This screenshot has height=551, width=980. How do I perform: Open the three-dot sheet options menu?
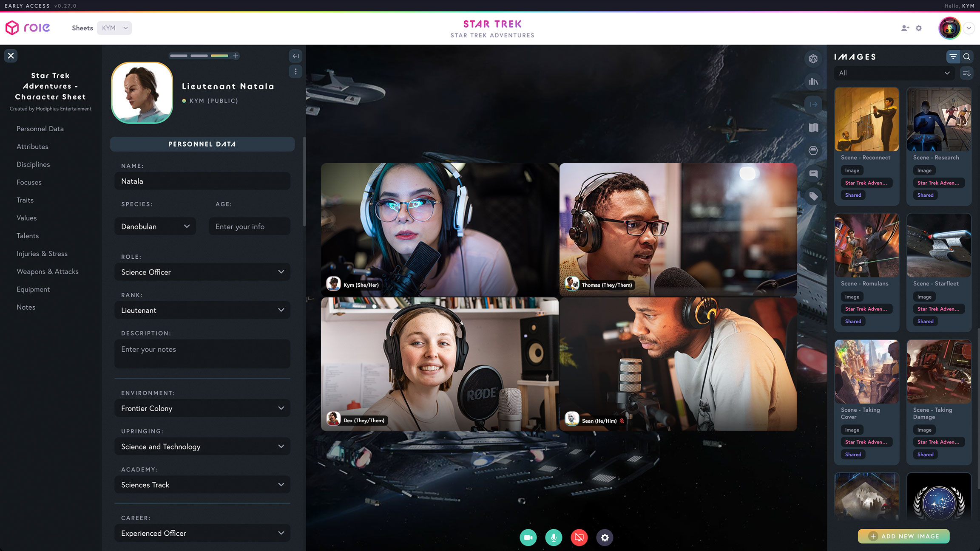(x=295, y=71)
